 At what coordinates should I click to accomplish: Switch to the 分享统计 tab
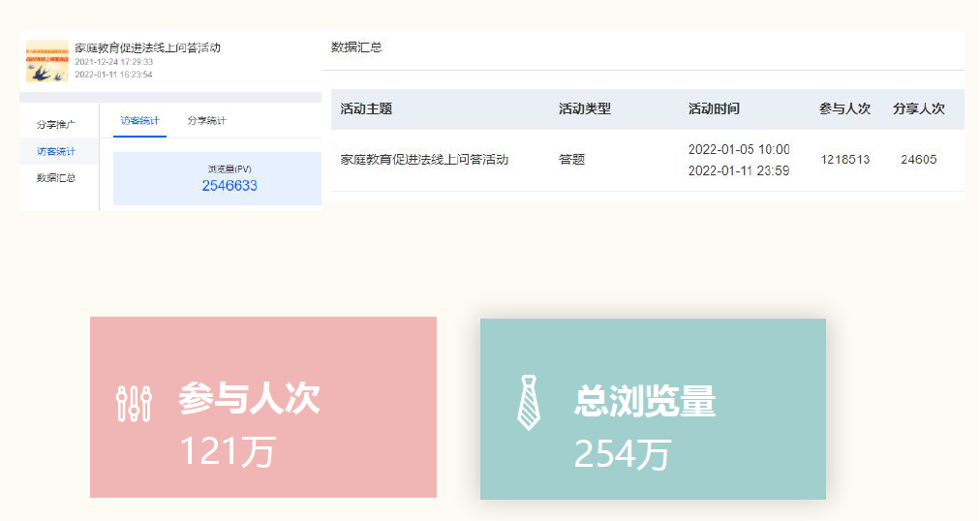pos(206,121)
